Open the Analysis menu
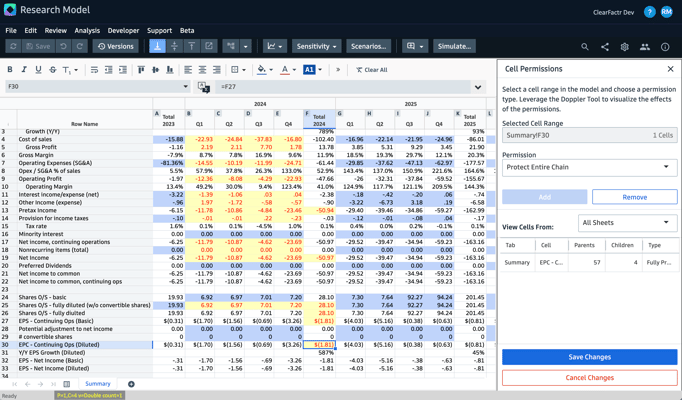This screenshot has width=682, height=400. (x=87, y=30)
